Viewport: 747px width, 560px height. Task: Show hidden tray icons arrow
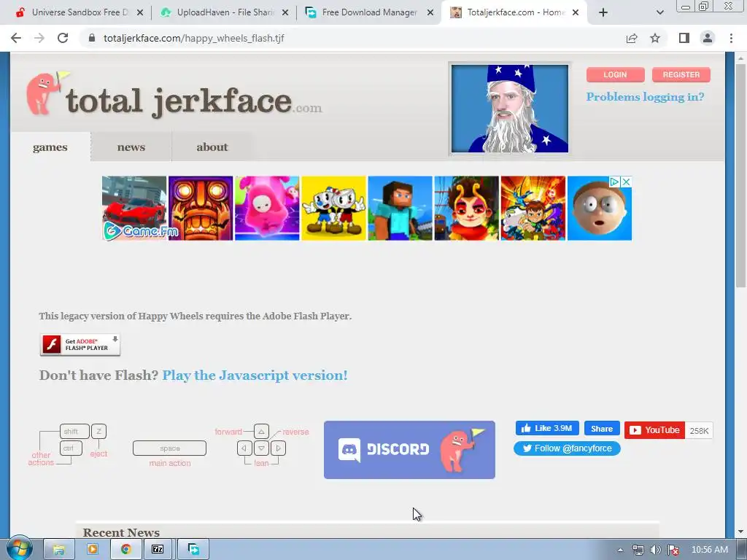pyautogui.click(x=620, y=550)
